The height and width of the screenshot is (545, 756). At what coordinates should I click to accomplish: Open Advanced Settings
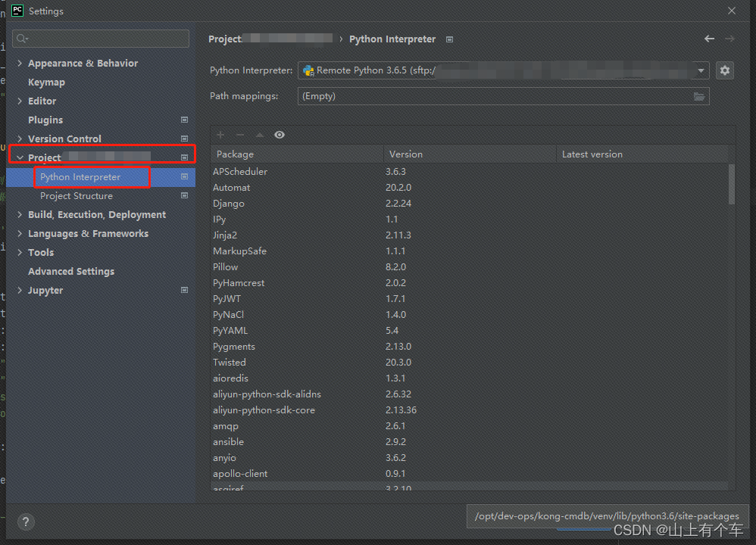pos(71,272)
